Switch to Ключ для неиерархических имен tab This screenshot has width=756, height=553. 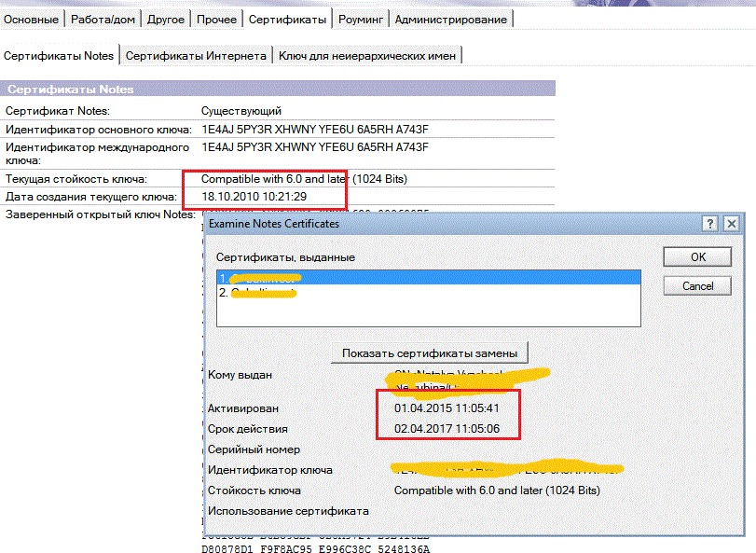[x=367, y=56]
